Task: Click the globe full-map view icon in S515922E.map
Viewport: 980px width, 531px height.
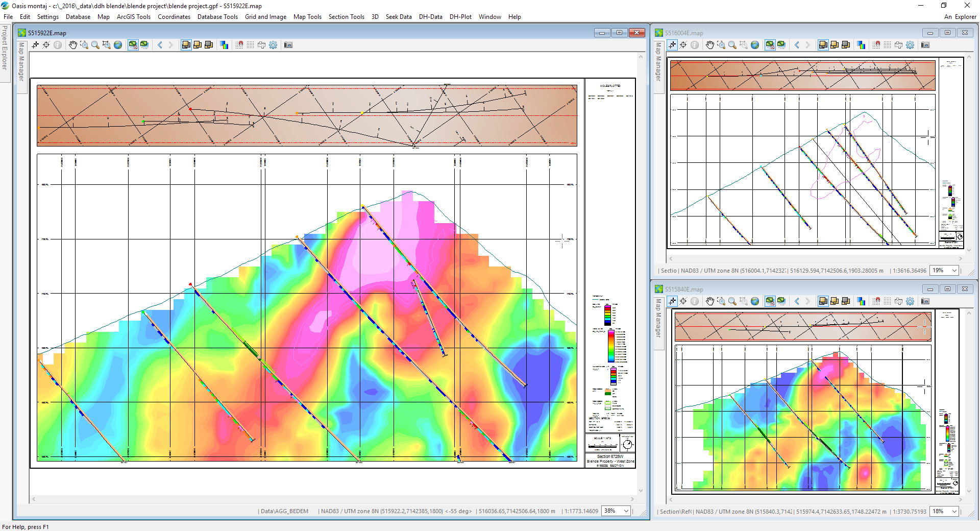Action: point(118,45)
